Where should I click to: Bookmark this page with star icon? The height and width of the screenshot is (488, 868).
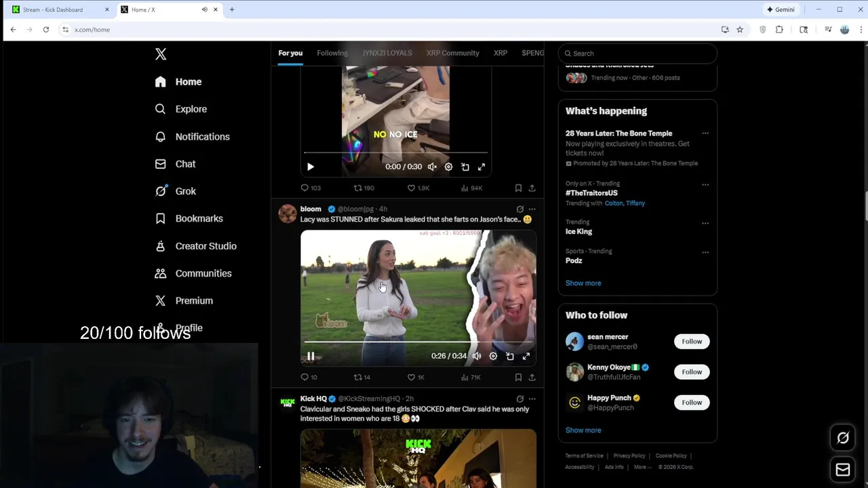[740, 30]
